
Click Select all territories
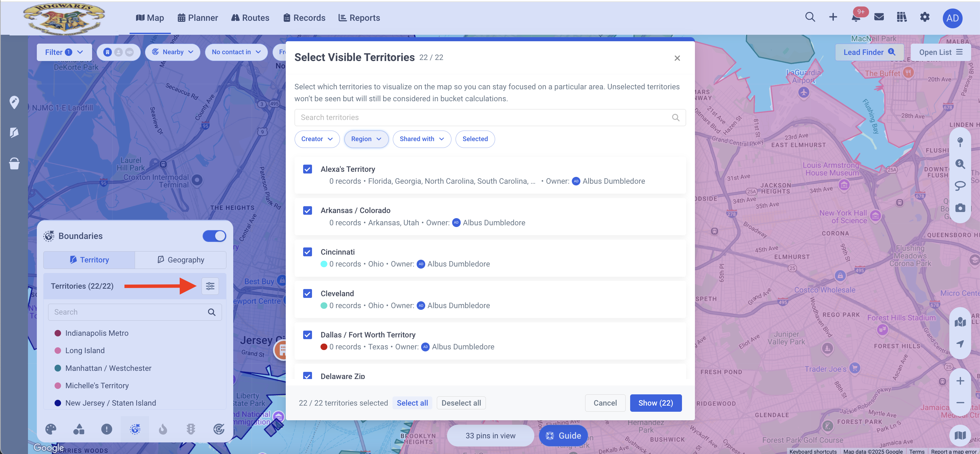tap(412, 403)
